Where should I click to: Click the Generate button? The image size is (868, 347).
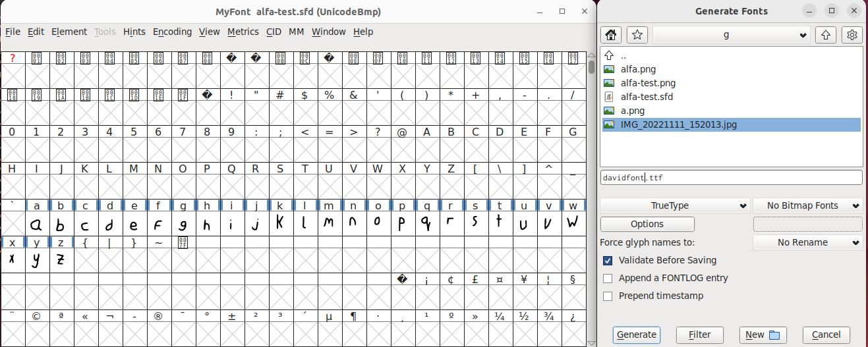click(637, 334)
